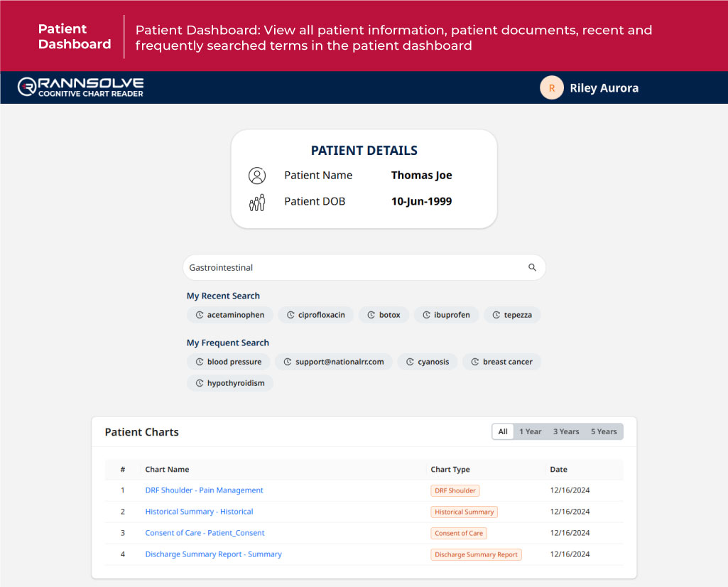The width and height of the screenshot is (728, 587).
Task: Show All patient charts filter
Action: pyautogui.click(x=503, y=431)
